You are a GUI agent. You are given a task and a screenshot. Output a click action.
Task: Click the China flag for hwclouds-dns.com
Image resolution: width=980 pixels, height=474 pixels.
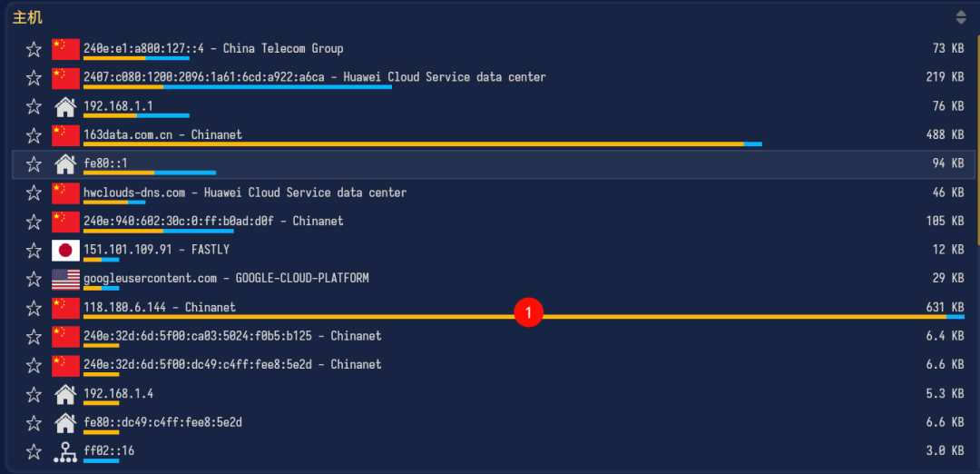click(x=65, y=193)
